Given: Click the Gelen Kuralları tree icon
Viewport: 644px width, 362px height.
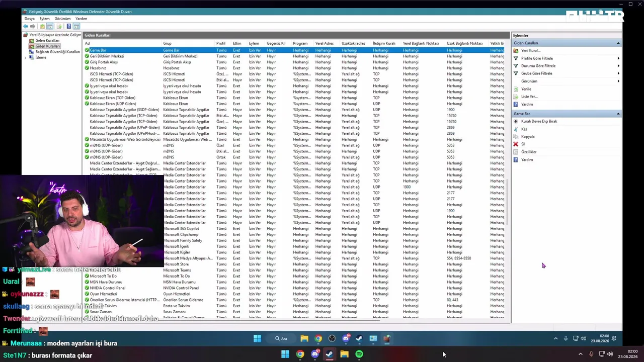Looking at the screenshot, I should pyautogui.click(x=31, y=41).
